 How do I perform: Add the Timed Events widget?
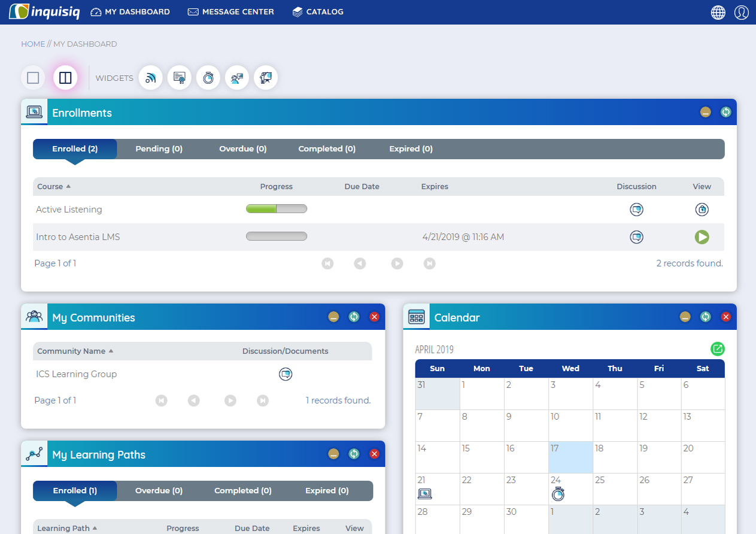tap(208, 77)
